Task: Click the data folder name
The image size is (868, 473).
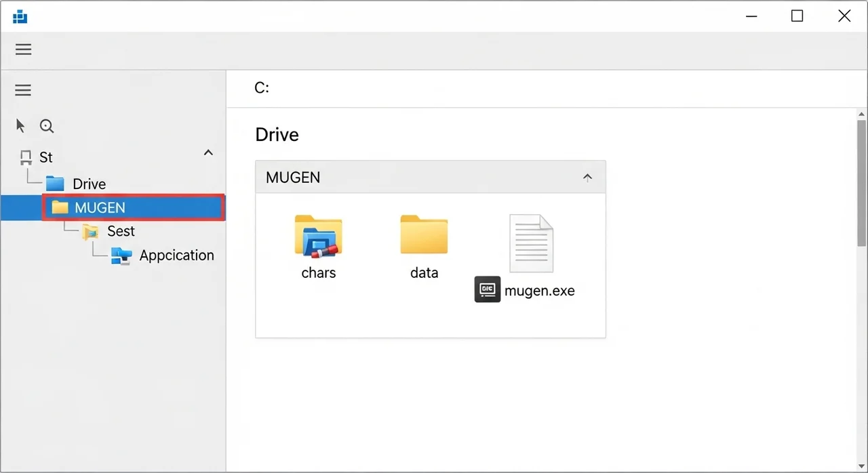Action: pos(425,272)
